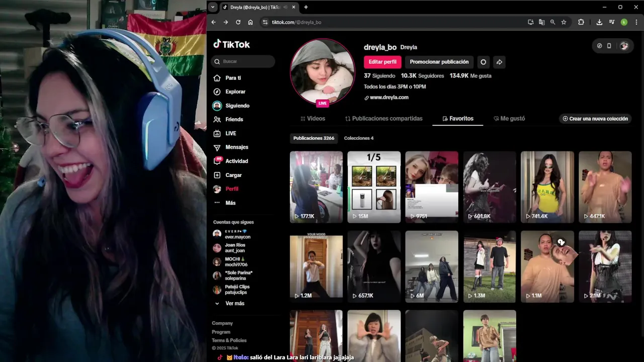Click 10.3K Seguidores count
Image resolution: width=644 pixels, height=362 pixels.
click(x=422, y=76)
